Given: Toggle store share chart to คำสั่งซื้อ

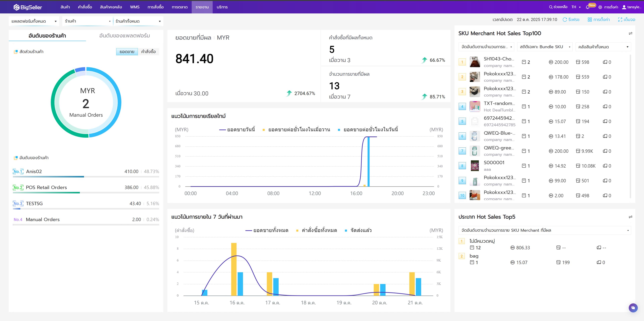Looking at the screenshot, I should [148, 52].
